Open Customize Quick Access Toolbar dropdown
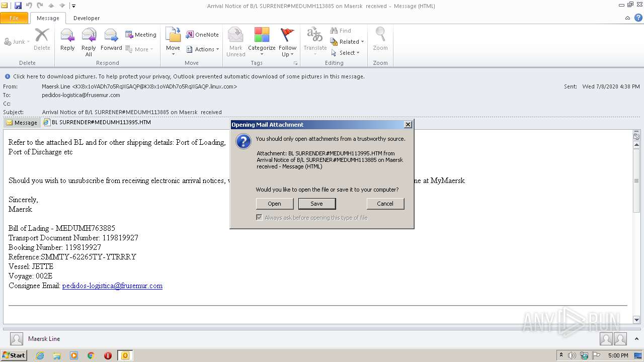This screenshot has height=362, width=644. pos(73,6)
